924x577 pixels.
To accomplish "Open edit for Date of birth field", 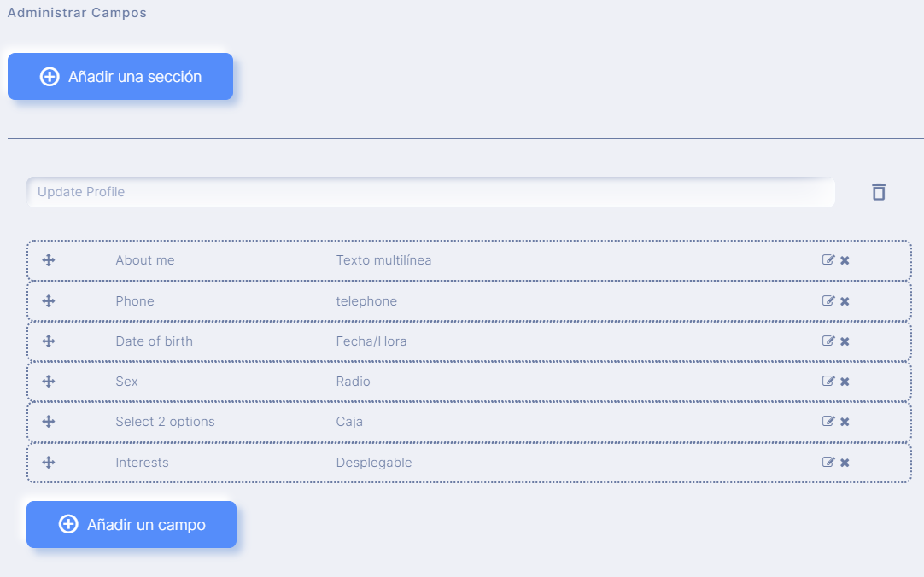I will [828, 341].
